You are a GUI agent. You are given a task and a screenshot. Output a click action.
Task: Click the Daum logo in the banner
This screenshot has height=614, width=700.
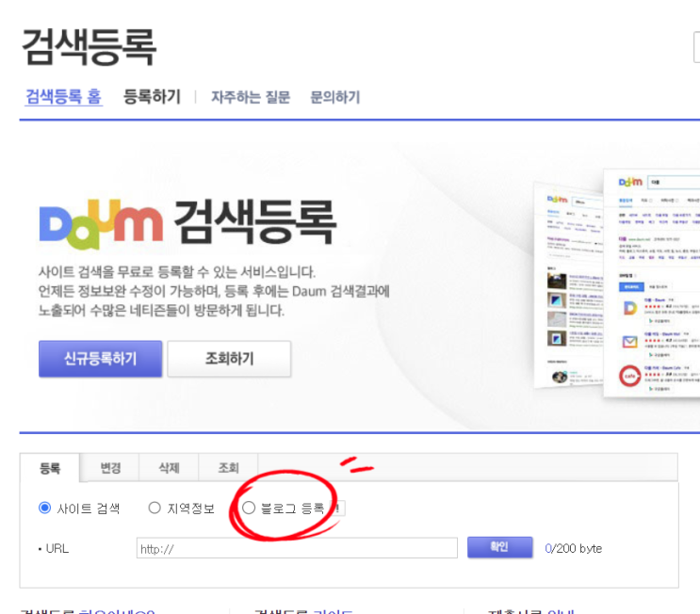coord(101,224)
